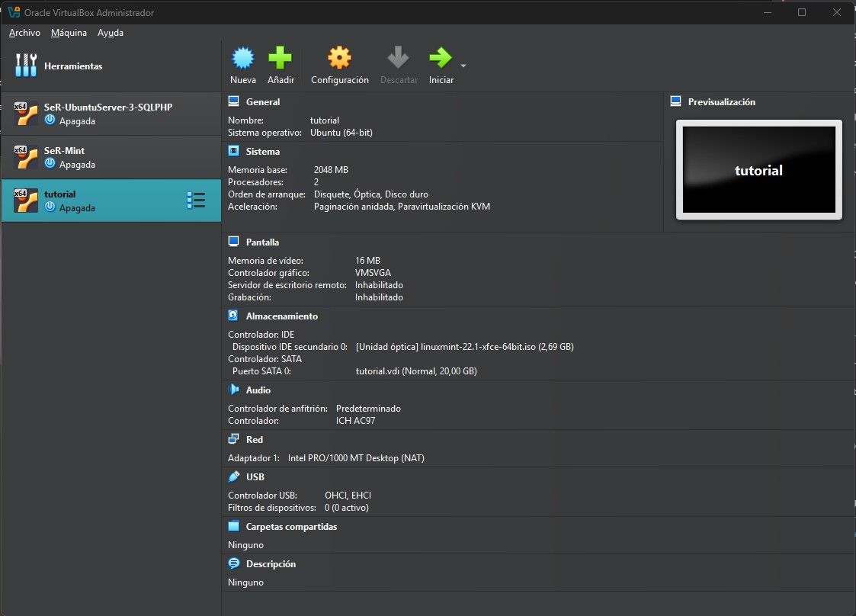Screen dimensions: 856x616
Task: Click the greyed Descartar arrow icon
Action: pyautogui.click(x=398, y=57)
